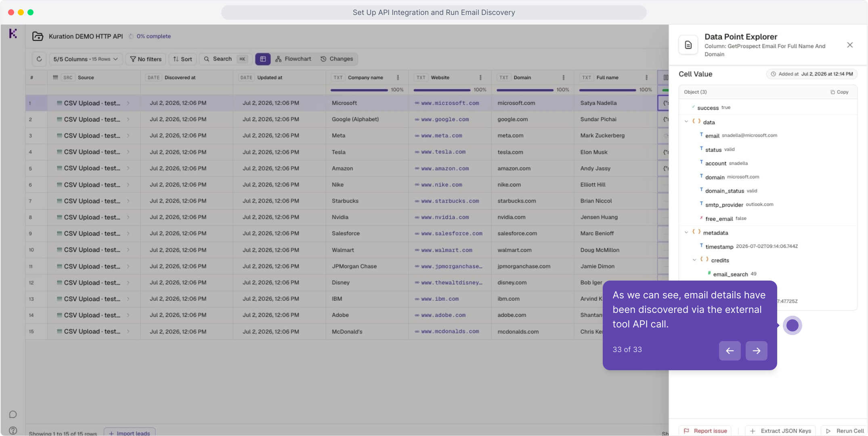This screenshot has height=436, width=868.
Task: Collapse the credits object node
Action: [694, 260]
